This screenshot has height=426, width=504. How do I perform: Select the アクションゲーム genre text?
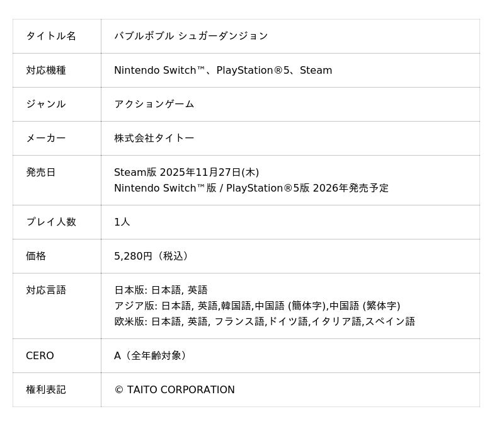coord(154,104)
